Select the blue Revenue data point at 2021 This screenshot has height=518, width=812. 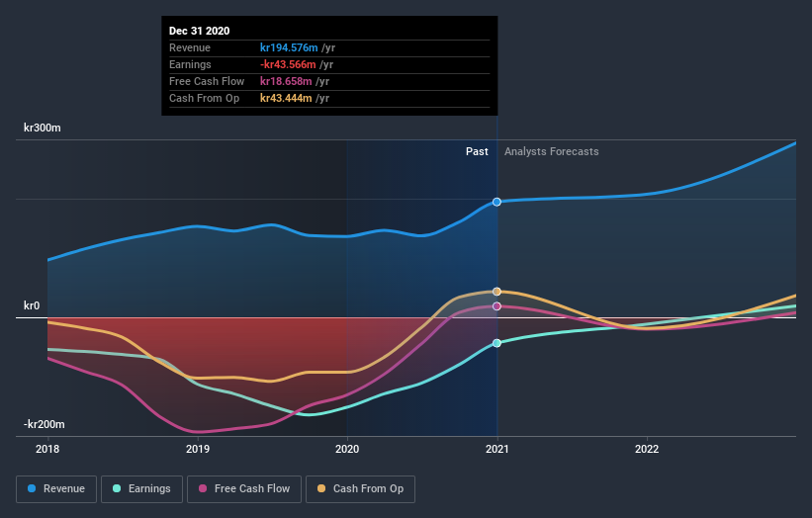(x=496, y=202)
